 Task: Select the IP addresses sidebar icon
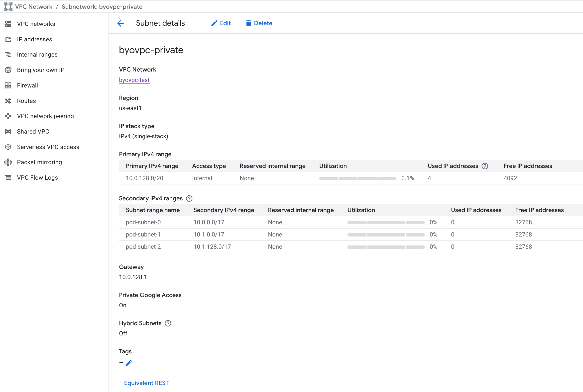pyautogui.click(x=8, y=39)
